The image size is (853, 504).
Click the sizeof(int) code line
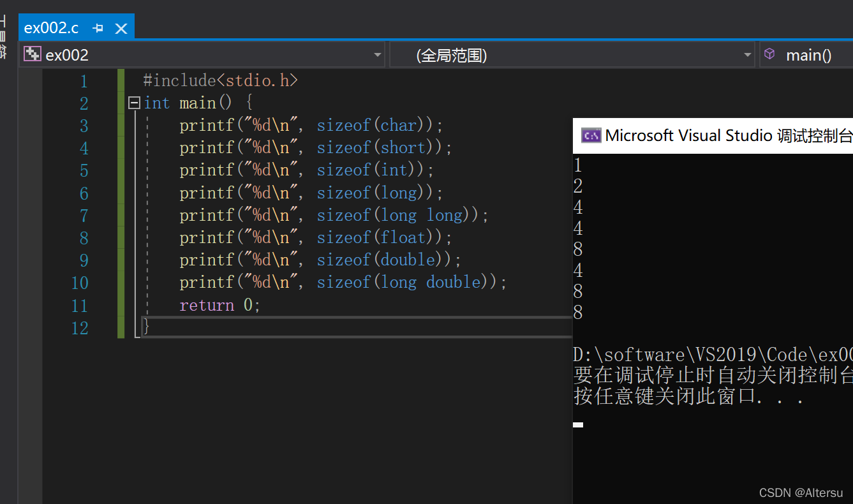(x=306, y=170)
